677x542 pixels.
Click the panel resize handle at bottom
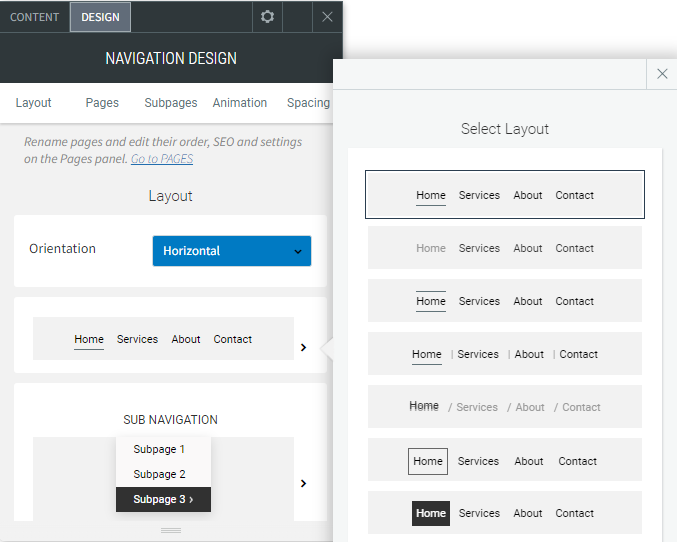click(x=171, y=530)
